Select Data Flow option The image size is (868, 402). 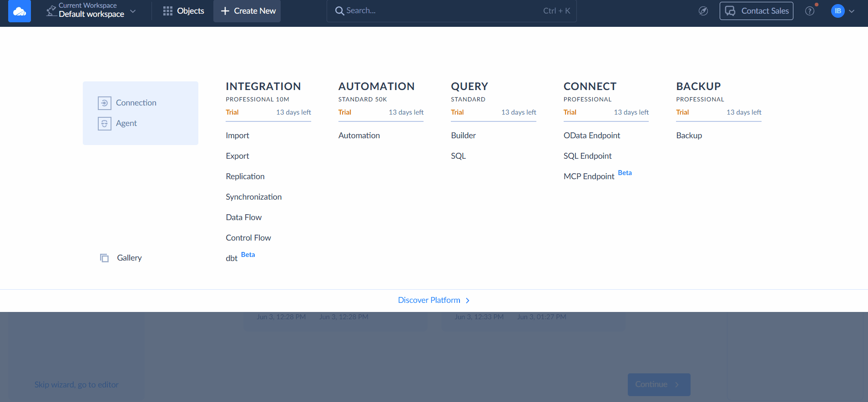pyautogui.click(x=244, y=217)
